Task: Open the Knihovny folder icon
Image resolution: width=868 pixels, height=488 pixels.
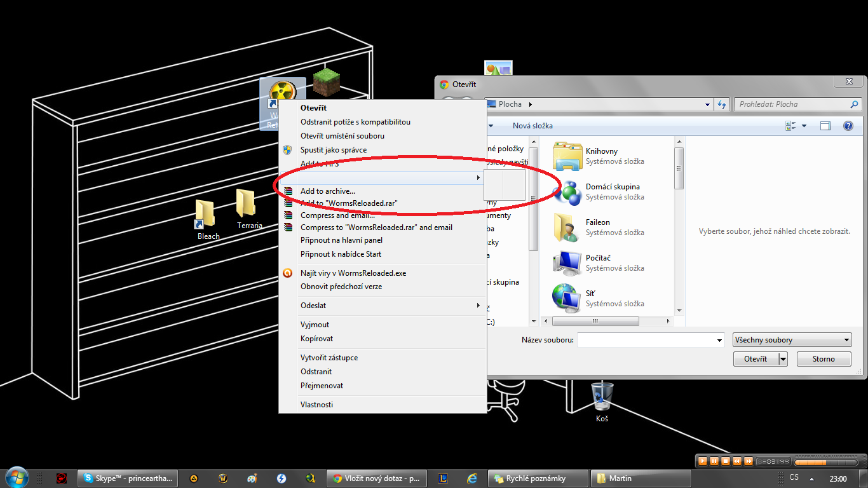Action: click(567, 156)
